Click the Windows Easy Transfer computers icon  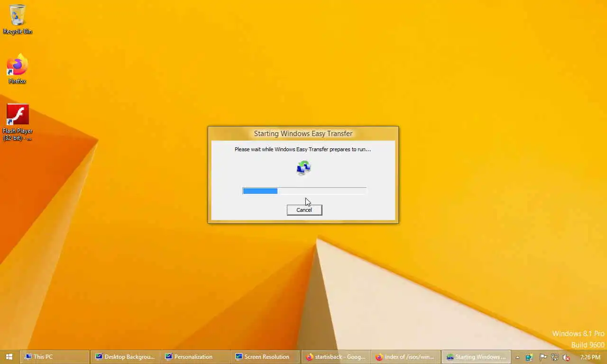(303, 168)
